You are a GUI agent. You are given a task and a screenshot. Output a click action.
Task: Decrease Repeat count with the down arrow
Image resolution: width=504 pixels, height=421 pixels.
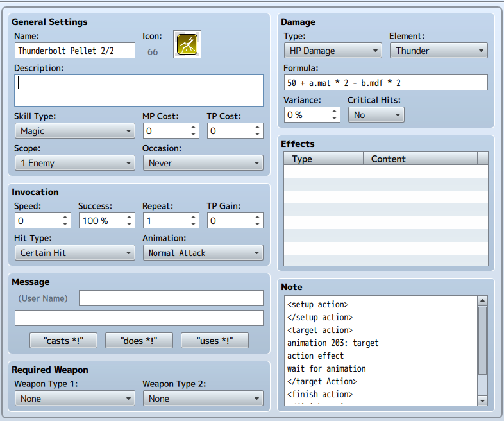(x=193, y=224)
